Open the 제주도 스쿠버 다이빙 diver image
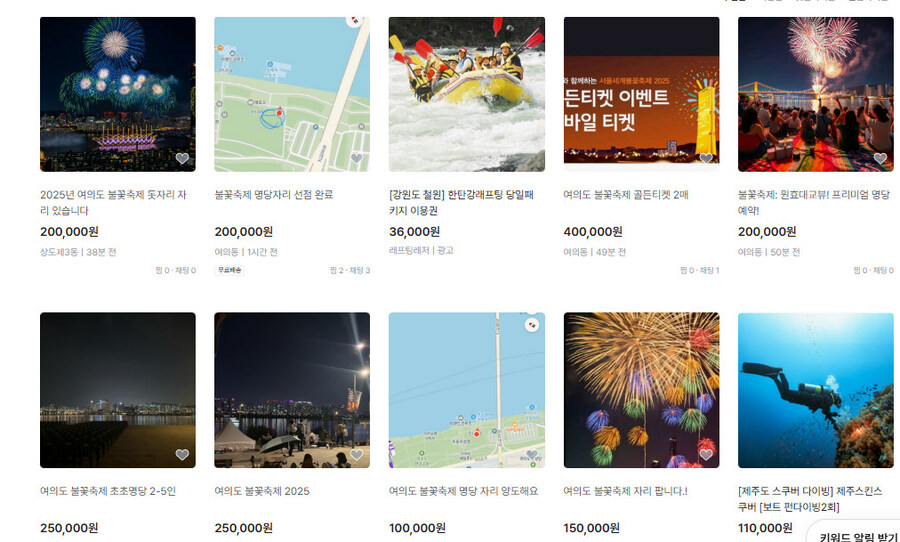The image size is (900, 542). [x=816, y=390]
